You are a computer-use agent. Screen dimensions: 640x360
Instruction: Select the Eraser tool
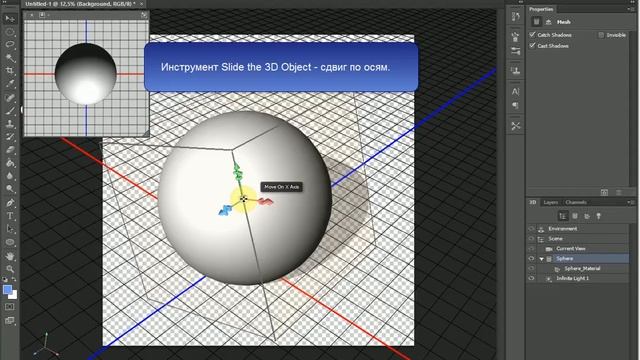point(10,149)
